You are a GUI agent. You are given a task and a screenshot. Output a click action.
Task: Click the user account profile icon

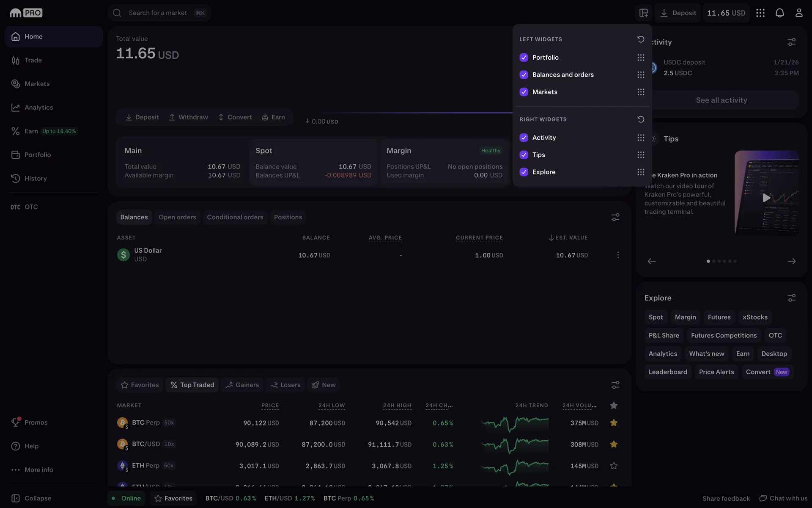798,13
